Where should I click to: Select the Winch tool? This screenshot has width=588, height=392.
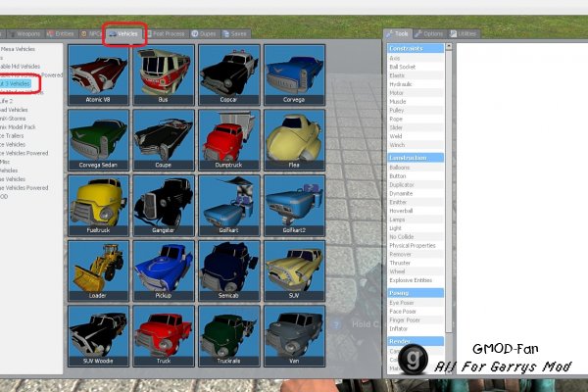point(416,145)
